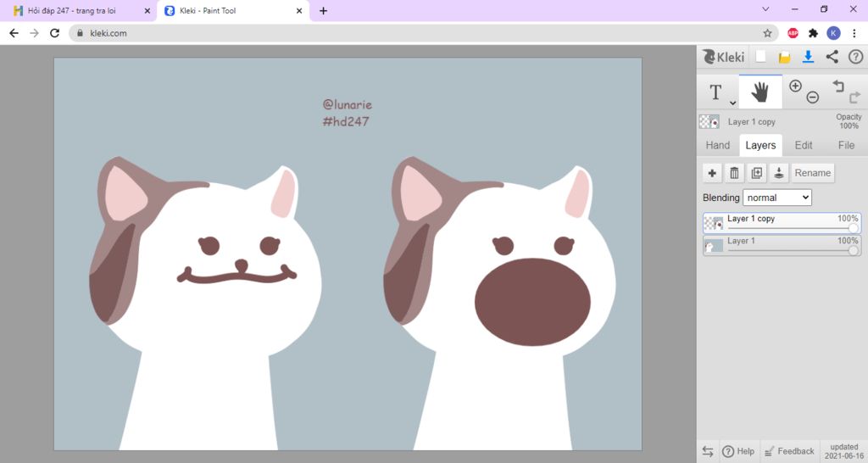Share the drawing via share icon
The image size is (868, 463).
[832, 57]
